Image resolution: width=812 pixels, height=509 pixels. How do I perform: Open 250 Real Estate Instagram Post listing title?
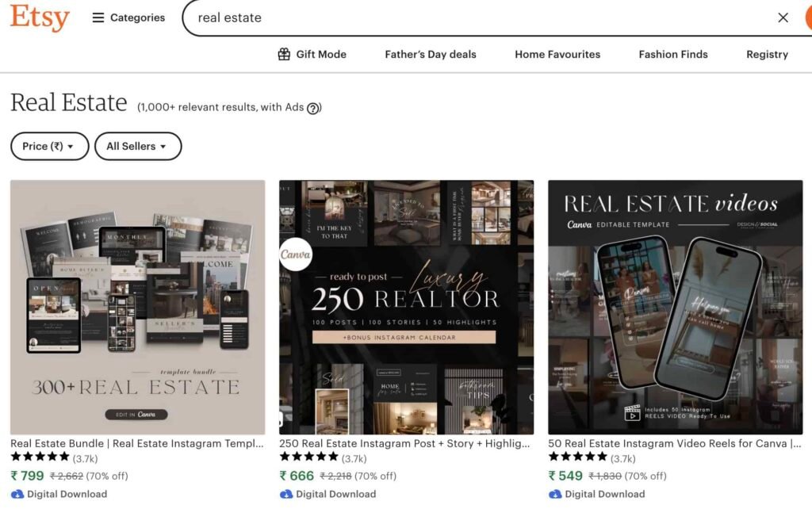(405, 443)
